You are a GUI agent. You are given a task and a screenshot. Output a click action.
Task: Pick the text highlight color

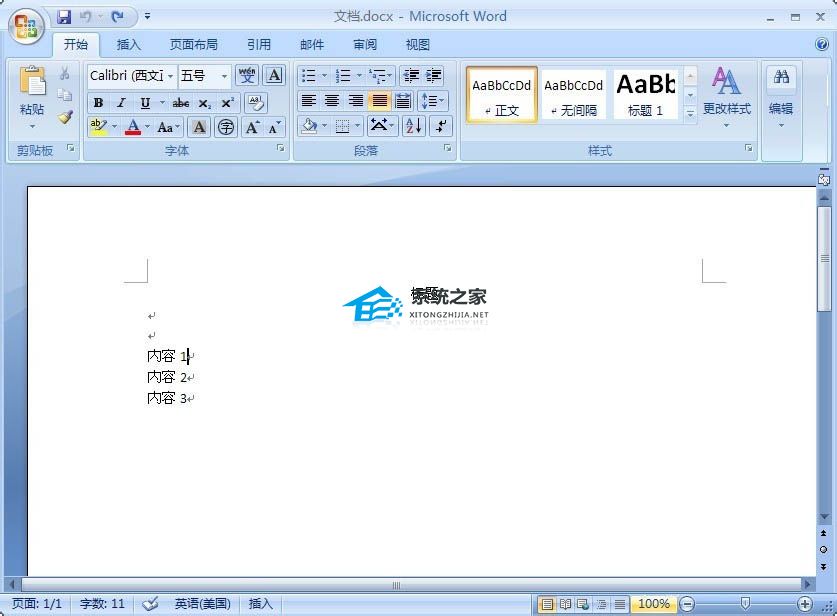coord(98,127)
